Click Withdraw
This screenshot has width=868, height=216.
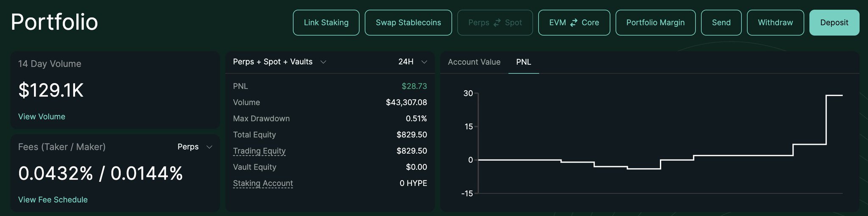(775, 22)
